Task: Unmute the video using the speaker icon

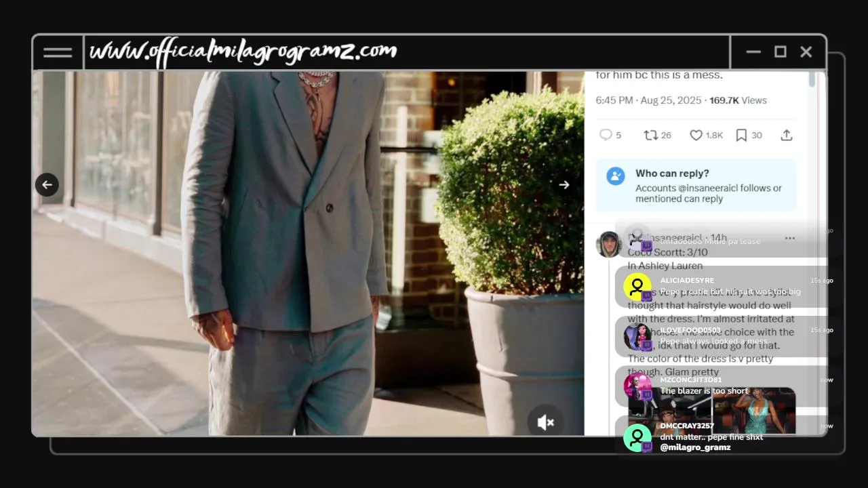Action: (545, 422)
